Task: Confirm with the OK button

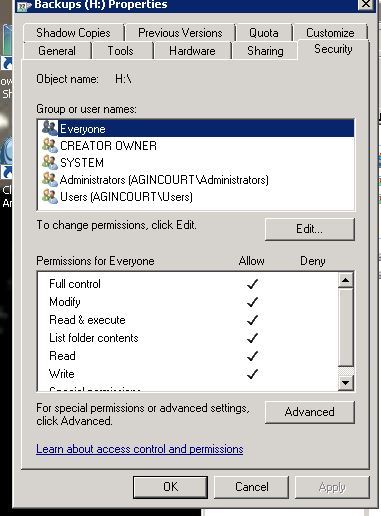Action: [170, 487]
